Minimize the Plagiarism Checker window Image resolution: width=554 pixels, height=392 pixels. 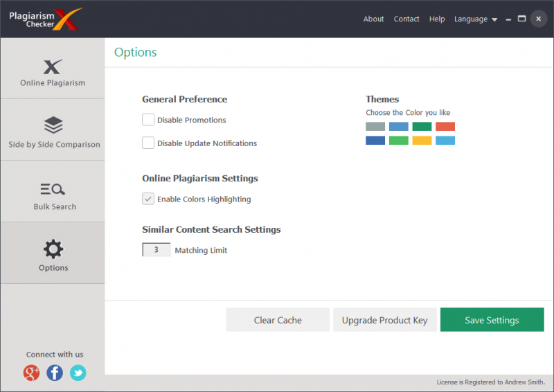pyautogui.click(x=508, y=19)
